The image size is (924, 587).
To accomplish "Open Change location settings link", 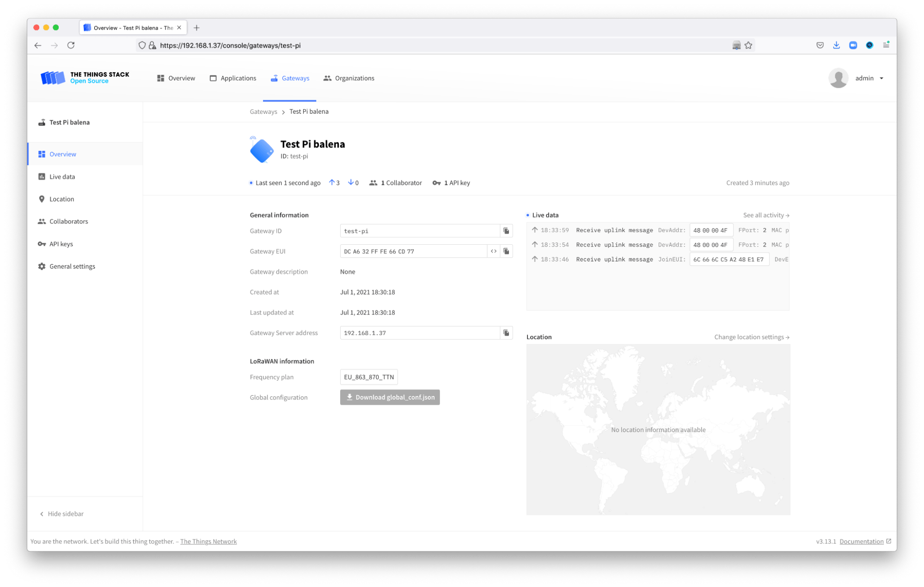I will (x=752, y=337).
